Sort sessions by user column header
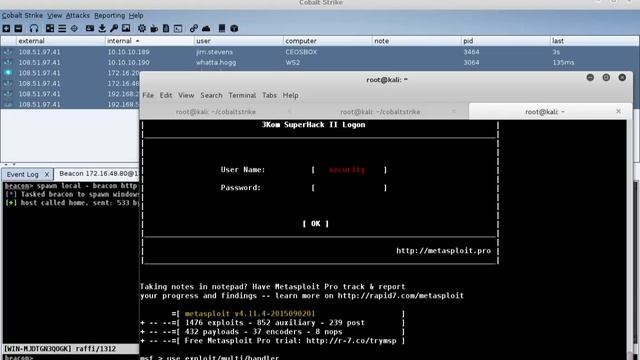The width and height of the screenshot is (640, 360). point(238,41)
